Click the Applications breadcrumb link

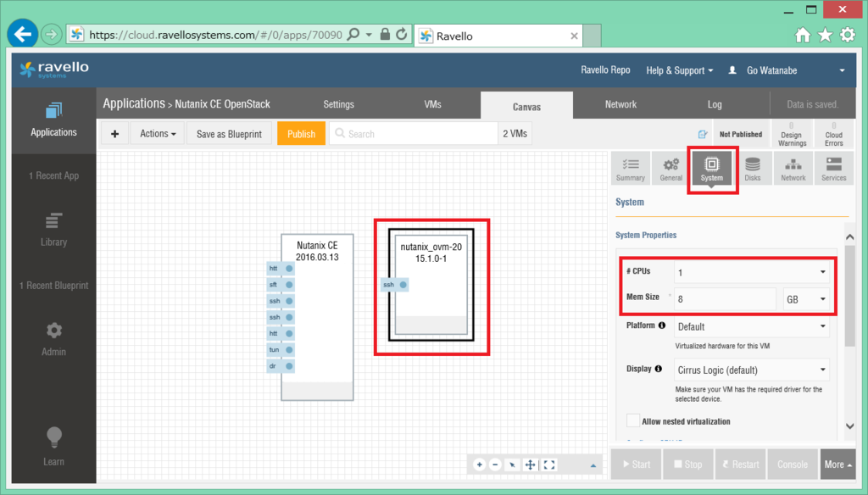coord(133,103)
